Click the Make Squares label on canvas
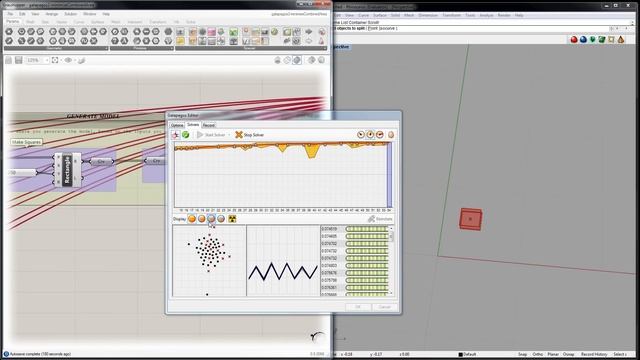Screen dimensions: 640x360 click(x=27, y=142)
